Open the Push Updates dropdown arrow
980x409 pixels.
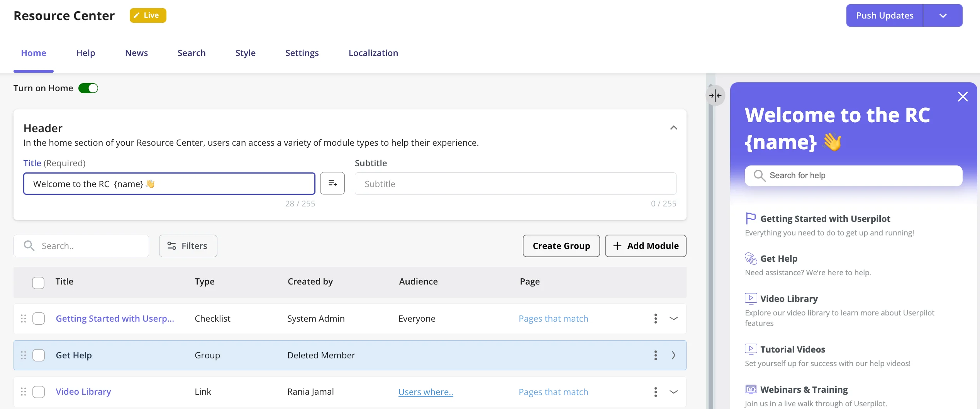tap(943, 15)
